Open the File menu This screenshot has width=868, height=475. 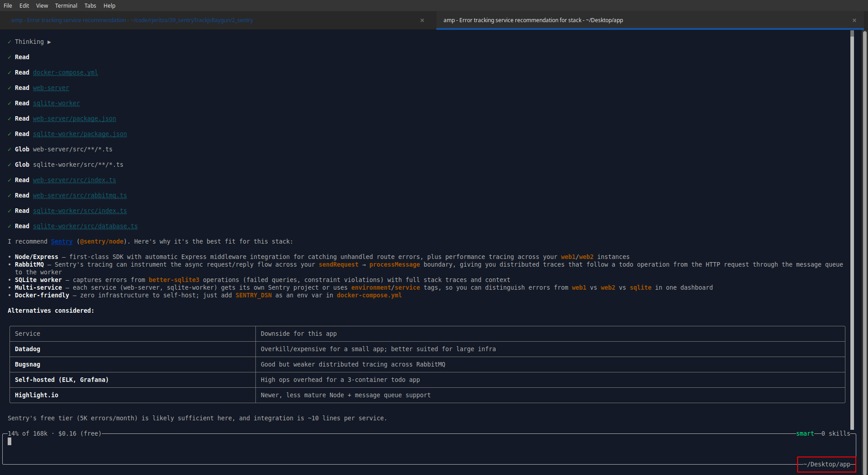tap(8, 5)
